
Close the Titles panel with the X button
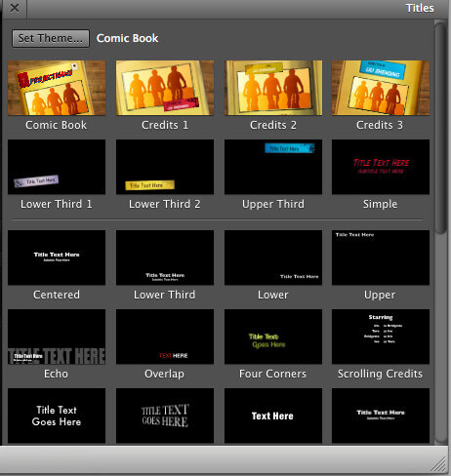click(x=15, y=8)
